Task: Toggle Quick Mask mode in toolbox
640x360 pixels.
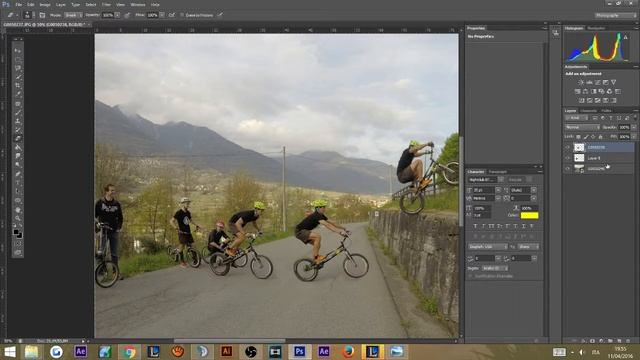Action: tap(18, 244)
